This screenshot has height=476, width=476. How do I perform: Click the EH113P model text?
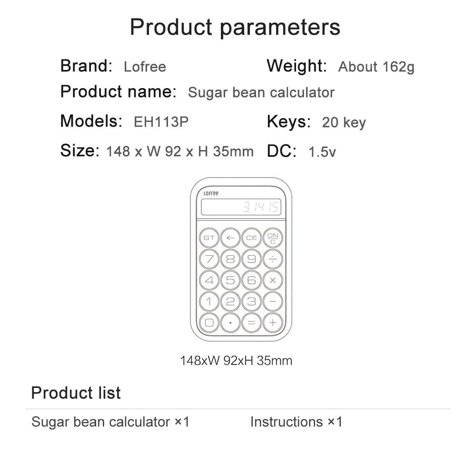[x=161, y=122]
